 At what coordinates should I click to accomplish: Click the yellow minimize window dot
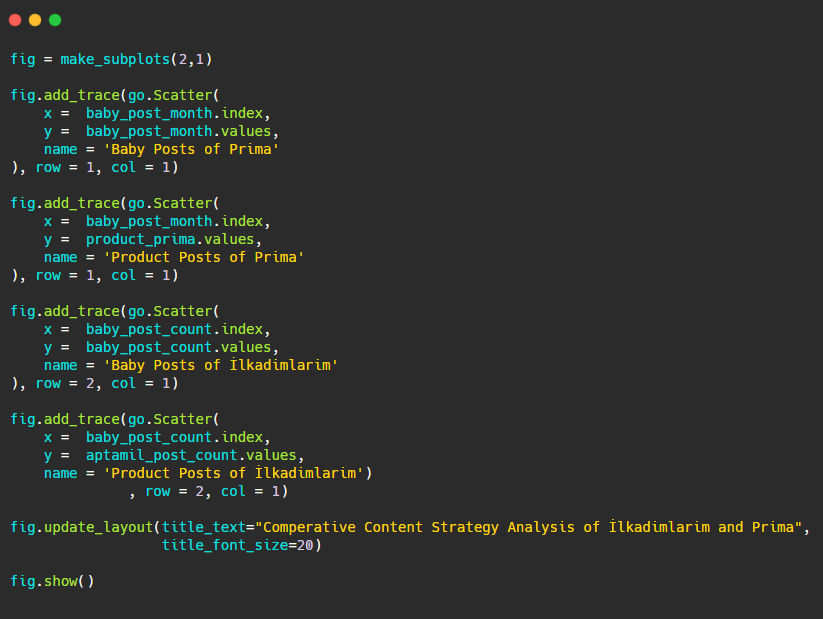(35, 20)
